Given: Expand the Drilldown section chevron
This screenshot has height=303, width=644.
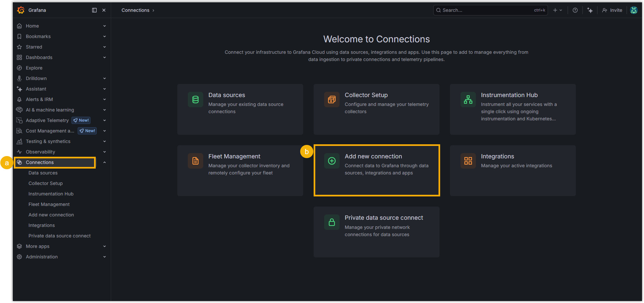Looking at the screenshot, I should (105, 78).
